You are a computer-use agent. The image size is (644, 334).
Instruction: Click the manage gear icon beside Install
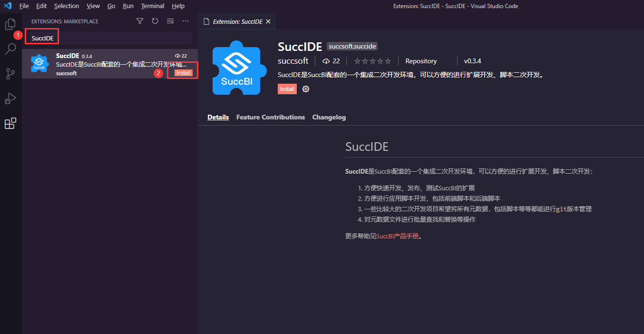pyautogui.click(x=306, y=89)
